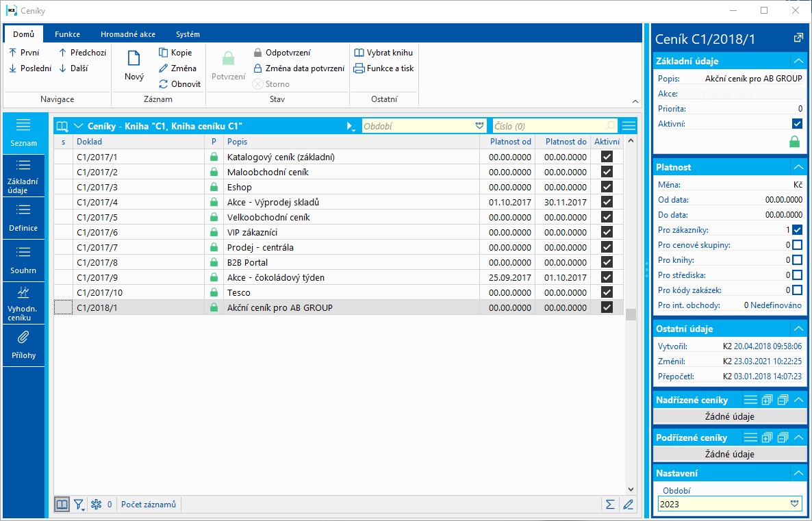Click the filter funnel icon in status bar
812x521 pixels.
click(79, 505)
